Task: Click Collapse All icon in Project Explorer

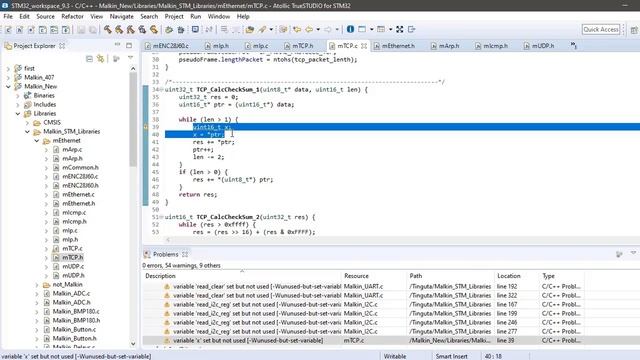Action: 89,59
